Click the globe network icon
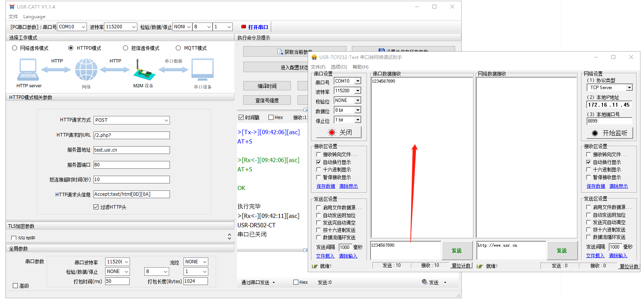The image size is (644, 299). 86,70
